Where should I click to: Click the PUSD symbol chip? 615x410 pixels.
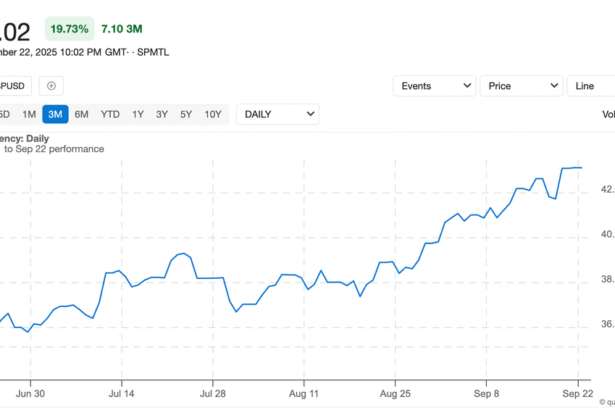(x=17, y=86)
